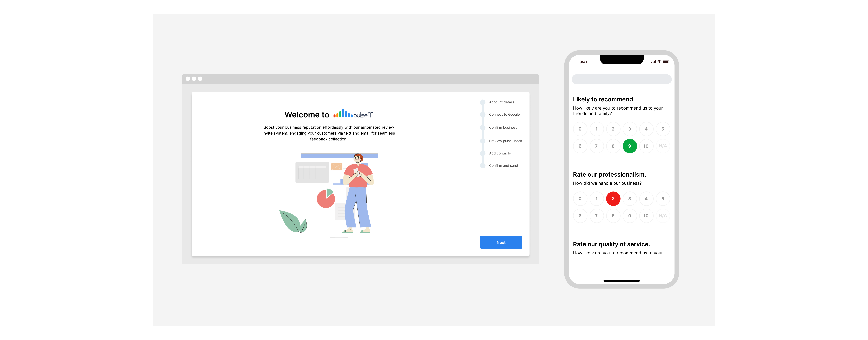Select rating 0 for professionalism
The height and width of the screenshot is (340, 868).
[x=580, y=198]
